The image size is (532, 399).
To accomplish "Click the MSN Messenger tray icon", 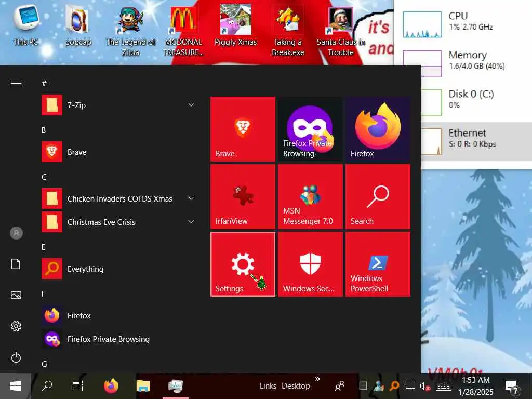I will point(379,386).
